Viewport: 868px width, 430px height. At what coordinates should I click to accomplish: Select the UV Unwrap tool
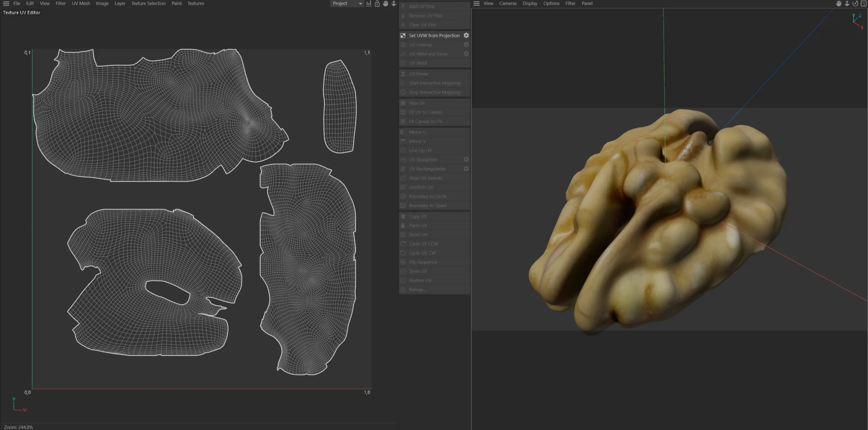[x=421, y=44]
